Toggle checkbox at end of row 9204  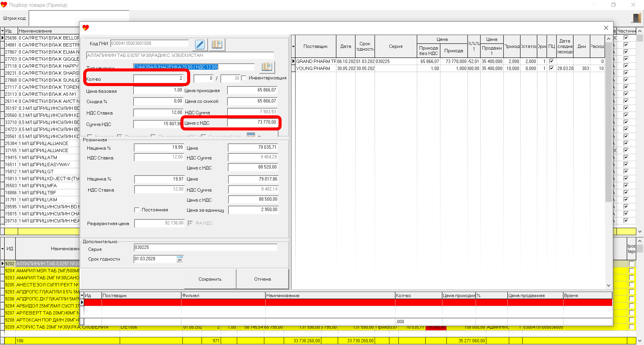pos(632,271)
